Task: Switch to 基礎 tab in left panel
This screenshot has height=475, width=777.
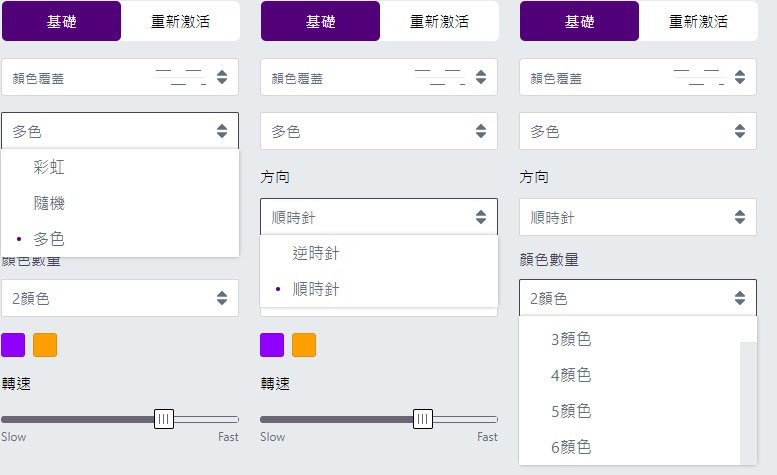Action: [x=61, y=21]
